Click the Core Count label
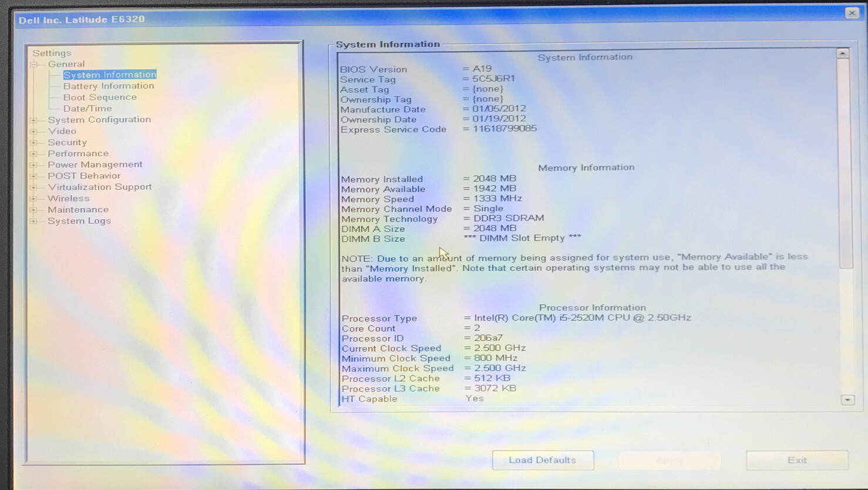Screen dimensions: 868x490 tap(368, 329)
